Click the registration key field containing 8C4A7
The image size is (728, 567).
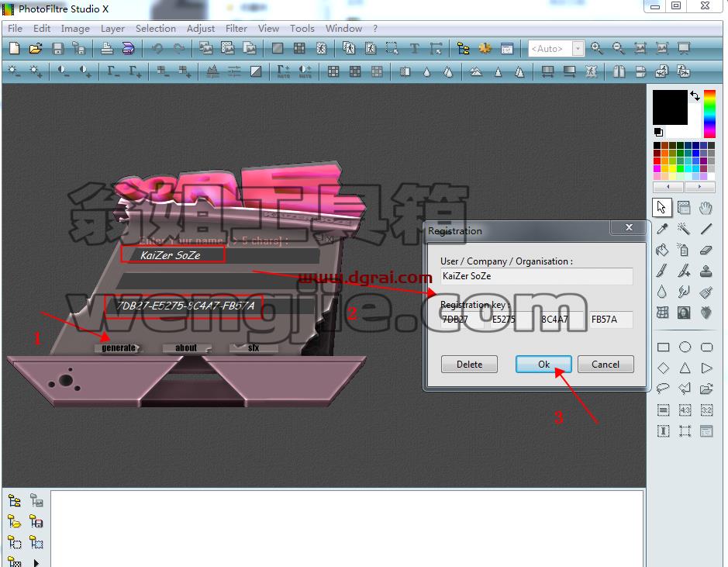pyautogui.click(x=561, y=320)
